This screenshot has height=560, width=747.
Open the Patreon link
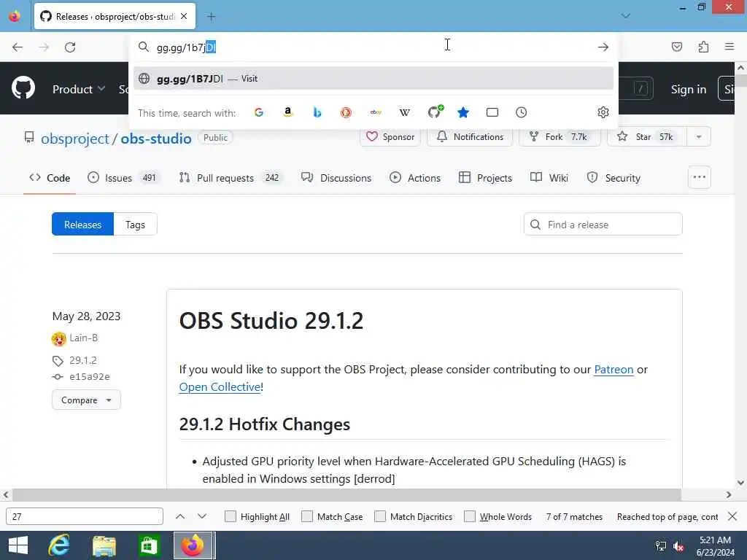point(614,369)
